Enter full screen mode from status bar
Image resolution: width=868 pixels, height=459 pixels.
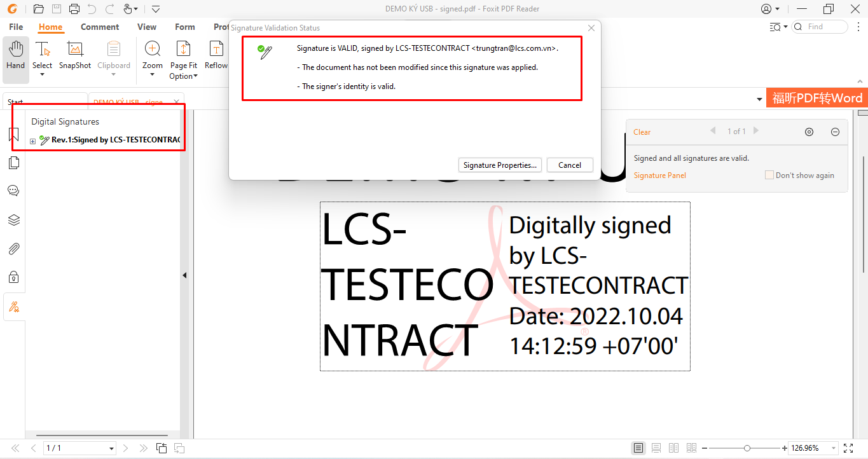point(848,448)
